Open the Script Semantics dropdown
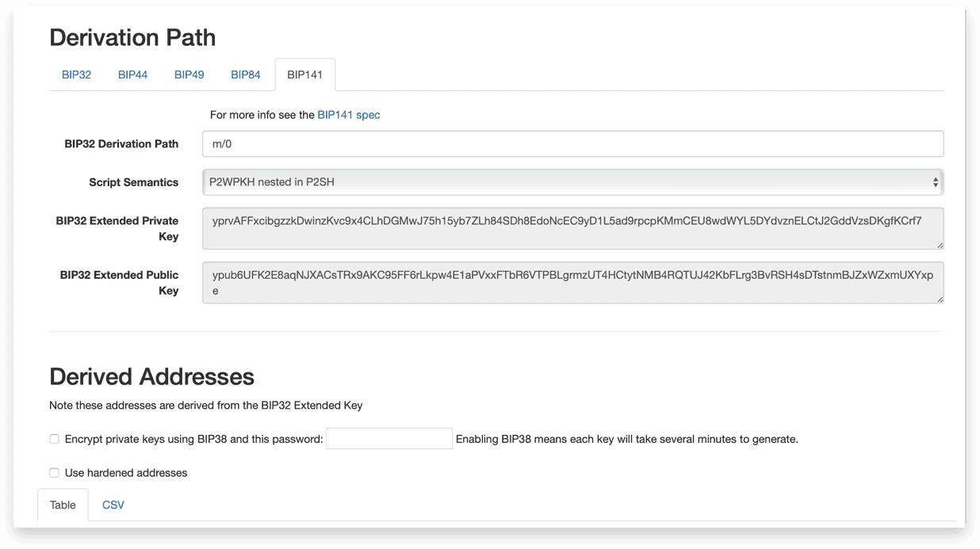980x549 pixels. click(x=572, y=182)
